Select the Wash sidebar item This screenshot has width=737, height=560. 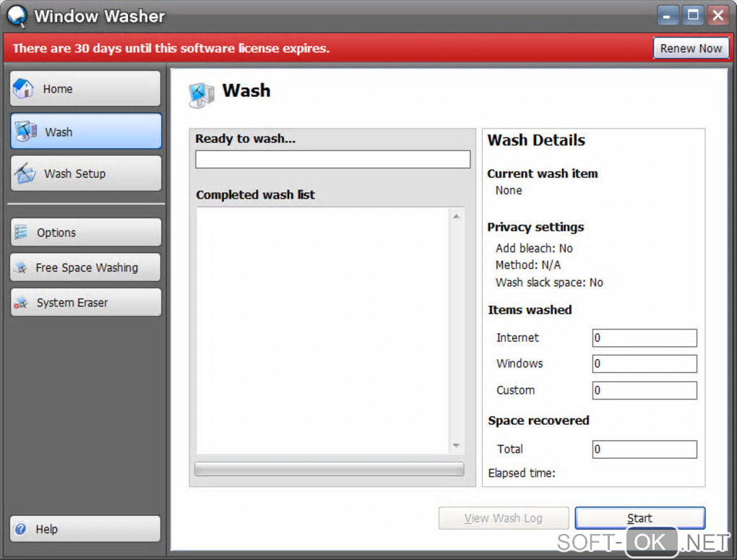point(86,132)
